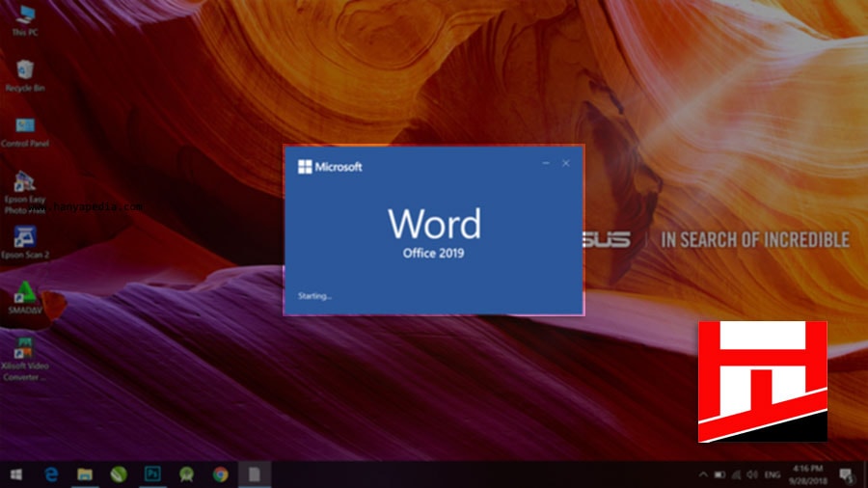Viewport: 868px width, 488px height.
Task: Show hidden system tray icons
Action: (x=703, y=474)
